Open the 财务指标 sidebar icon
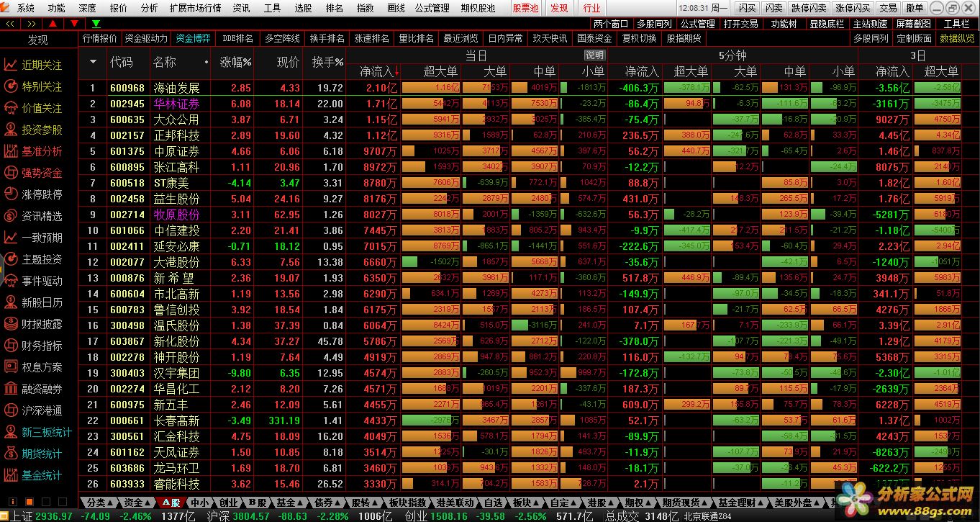The image size is (980, 522). pyautogui.click(x=11, y=346)
